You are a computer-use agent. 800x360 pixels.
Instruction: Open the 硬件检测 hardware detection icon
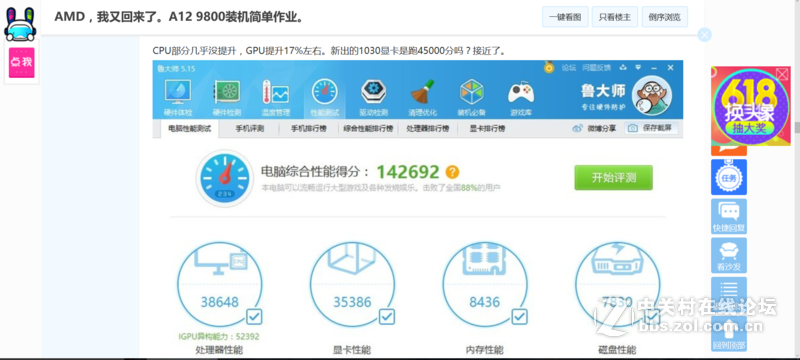[227, 98]
